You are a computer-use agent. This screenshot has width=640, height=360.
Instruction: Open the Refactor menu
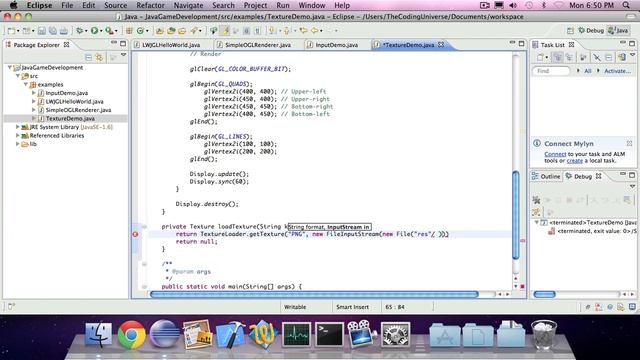point(150,5)
